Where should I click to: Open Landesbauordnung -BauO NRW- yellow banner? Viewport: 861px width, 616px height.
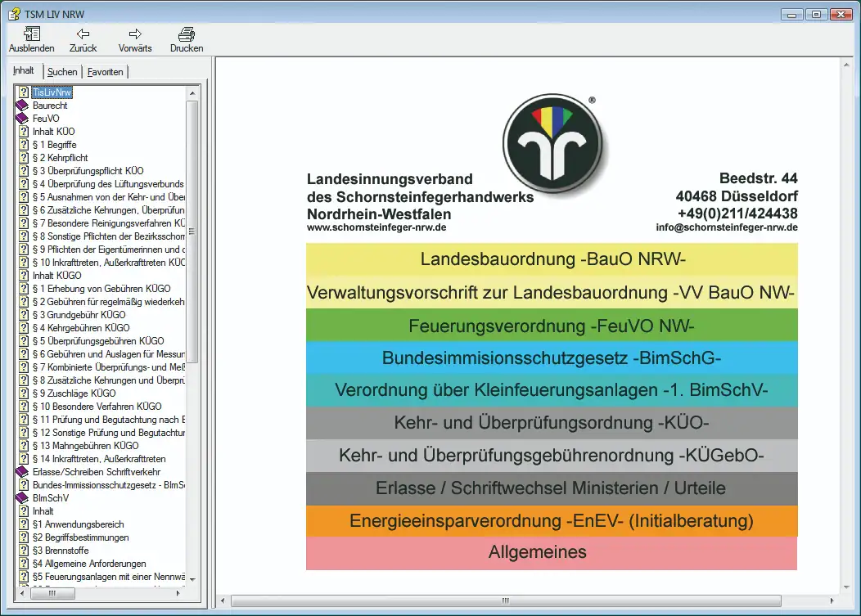pyautogui.click(x=552, y=259)
